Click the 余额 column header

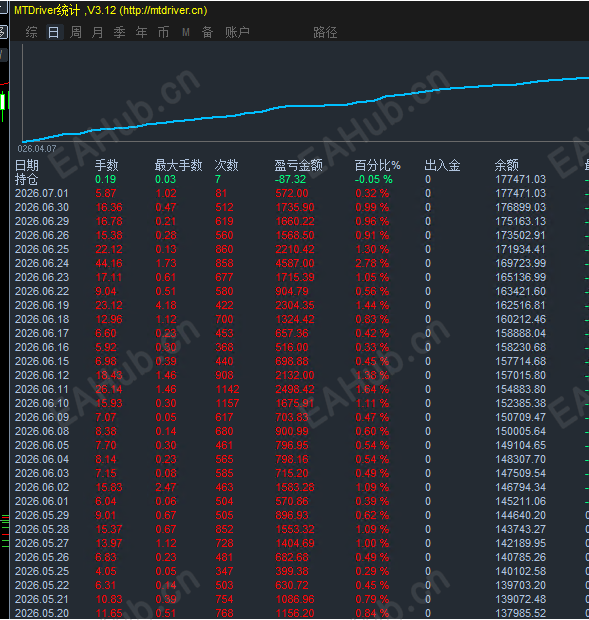(506, 165)
